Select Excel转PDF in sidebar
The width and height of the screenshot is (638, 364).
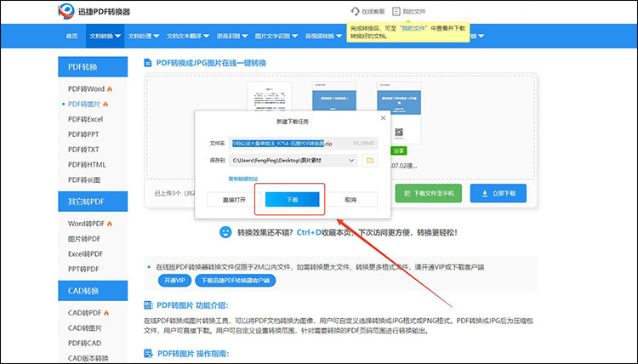coord(85,253)
